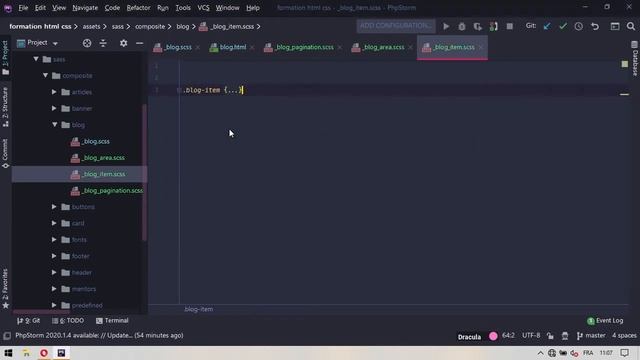Screen dimensions: 640x360
Task: Open the Event Log
Action: point(605,321)
